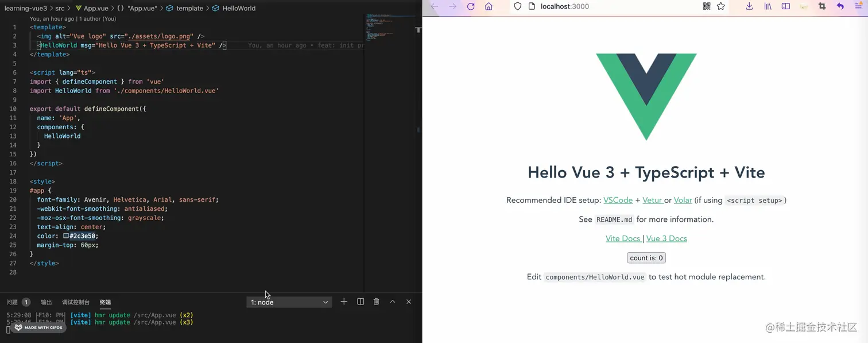Generate QR code for the page
The image size is (868, 343).
point(706,6)
